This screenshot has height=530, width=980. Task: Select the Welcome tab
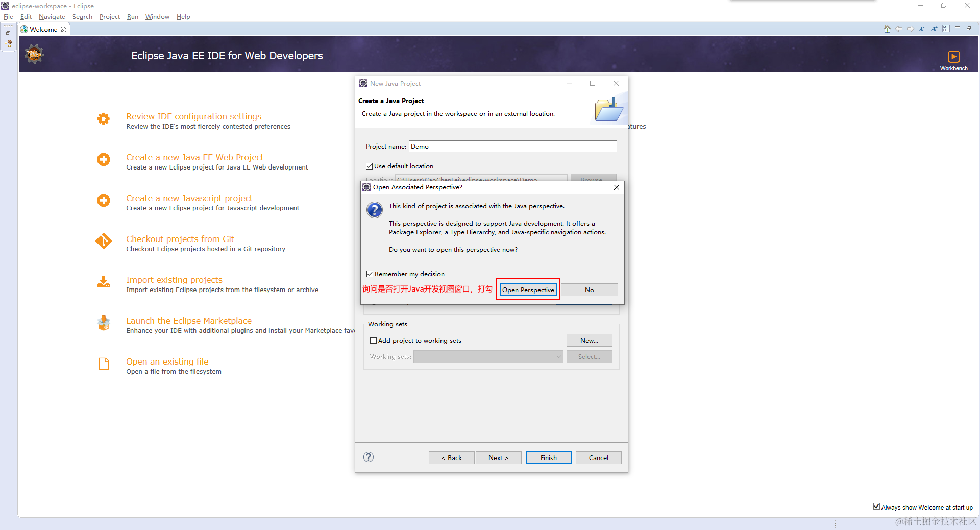(43, 29)
